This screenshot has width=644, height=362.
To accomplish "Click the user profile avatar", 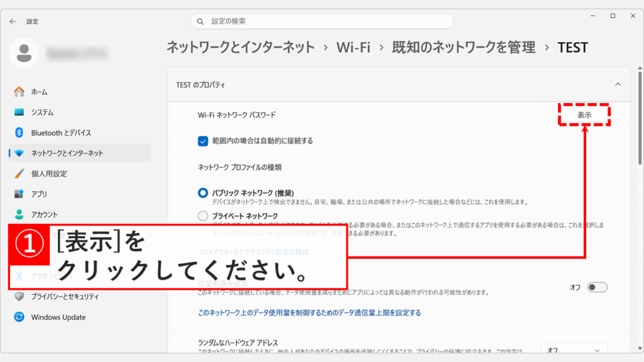I will [24, 53].
